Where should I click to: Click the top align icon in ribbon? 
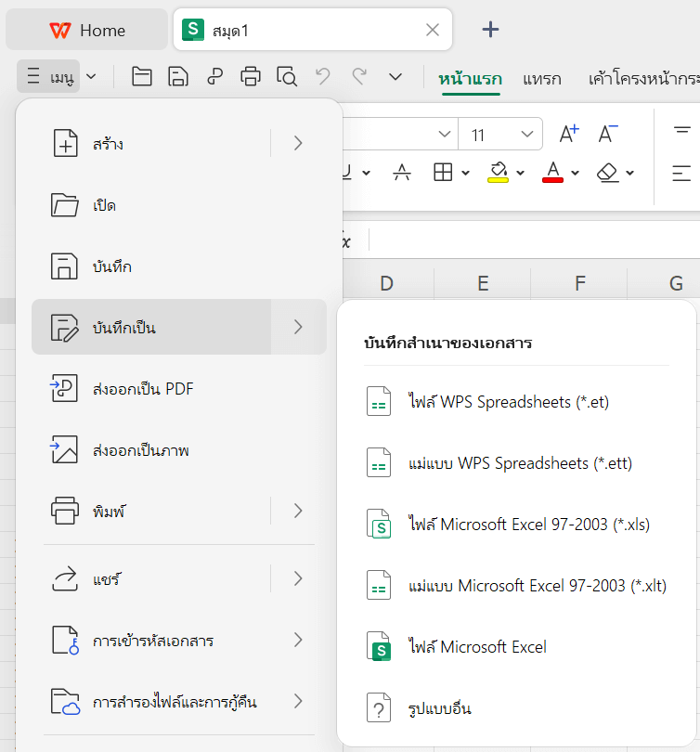point(681,130)
